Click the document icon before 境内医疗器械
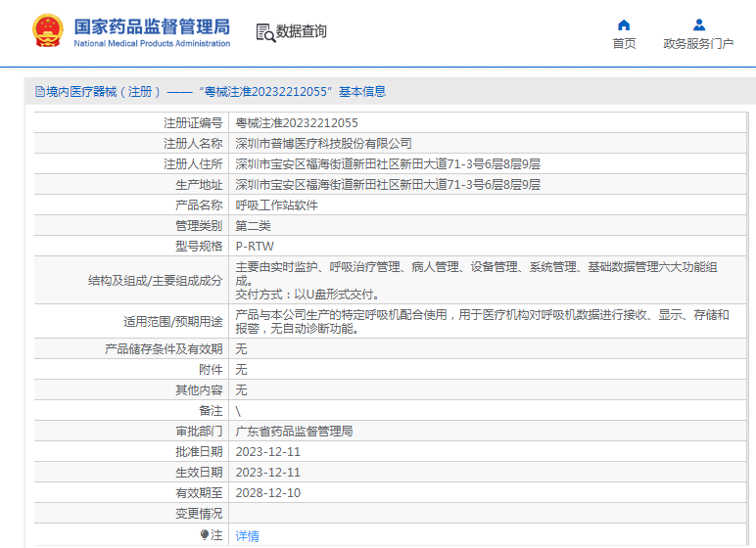756x548 pixels. click(39, 92)
